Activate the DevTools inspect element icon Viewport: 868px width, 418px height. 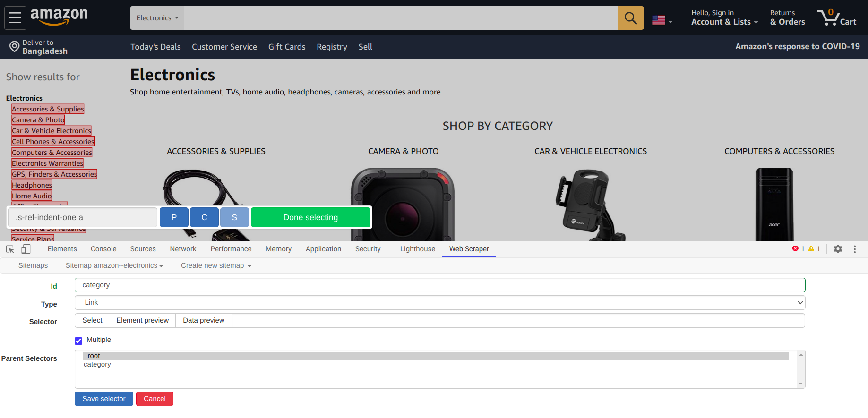tap(10, 249)
